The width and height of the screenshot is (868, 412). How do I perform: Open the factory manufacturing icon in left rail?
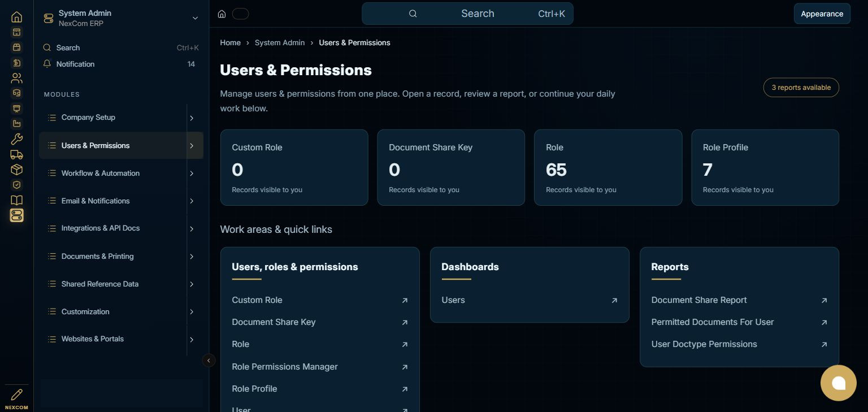point(17,124)
